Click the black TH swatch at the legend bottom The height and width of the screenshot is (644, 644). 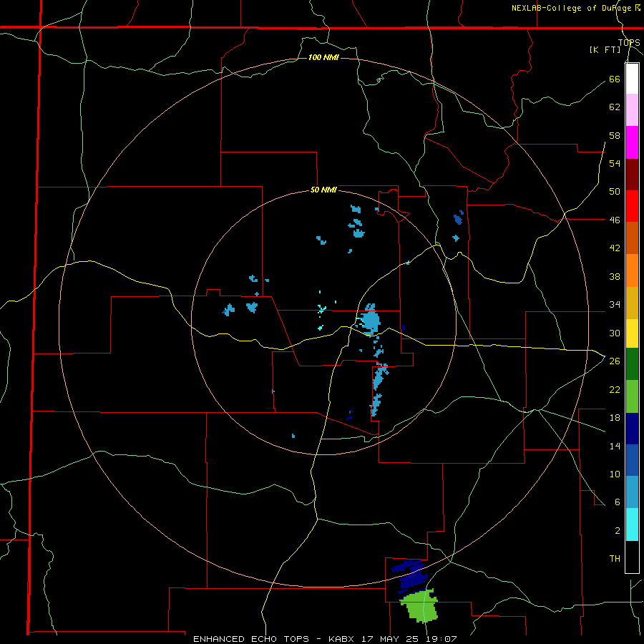point(632,557)
